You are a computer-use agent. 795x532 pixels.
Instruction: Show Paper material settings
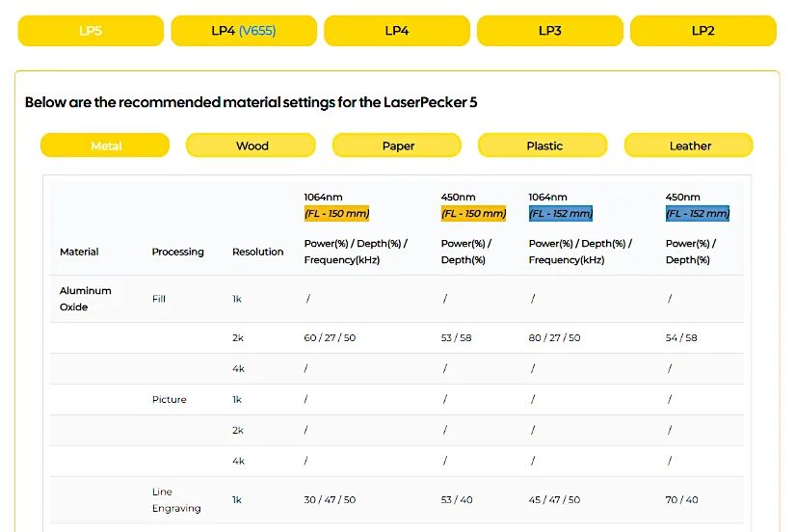pyautogui.click(x=397, y=146)
